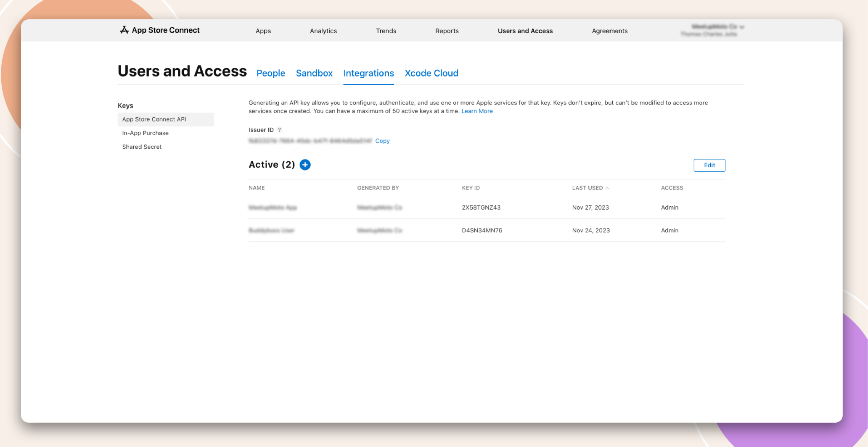Viewport: 868px width, 447px height.
Task: Copy the Issuer ID
Action: coord(382,141)
